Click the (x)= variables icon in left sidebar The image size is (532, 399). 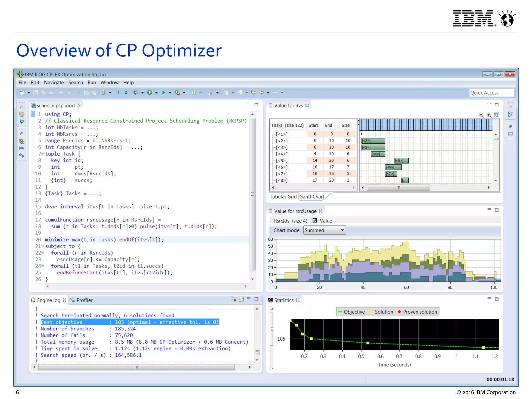click(22, 148)
